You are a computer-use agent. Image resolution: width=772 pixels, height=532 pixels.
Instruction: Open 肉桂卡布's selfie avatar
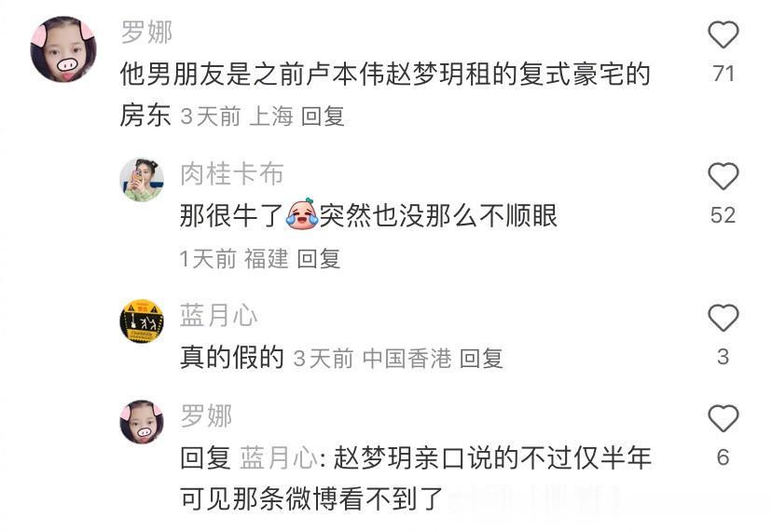(142, 180)
